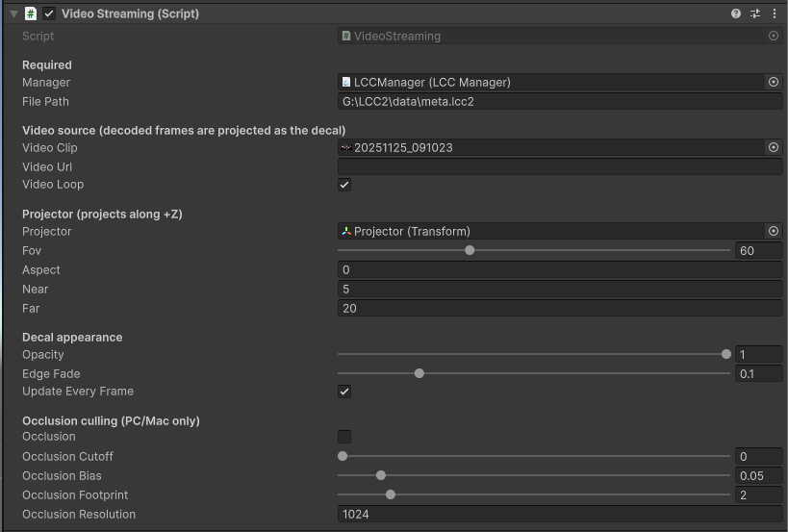
Task: Click the File Path text field
Action: [560, 101]
